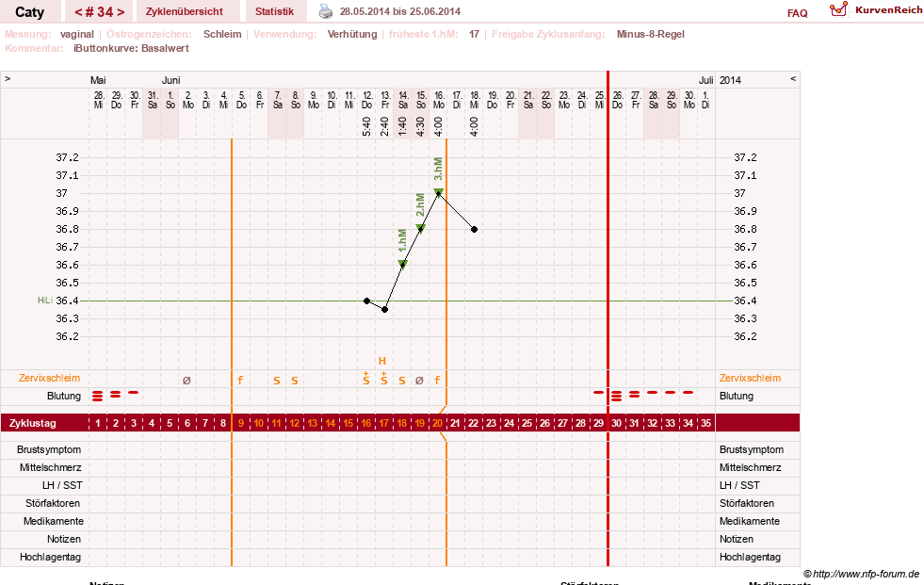Click the KurvenReich crown logo
This screenshot has height=585, width=924.
tap(838, 9)
